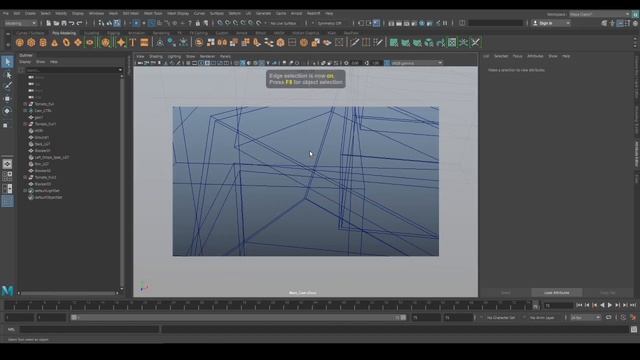Show the Attribute Editor via top-right icon

620,23
